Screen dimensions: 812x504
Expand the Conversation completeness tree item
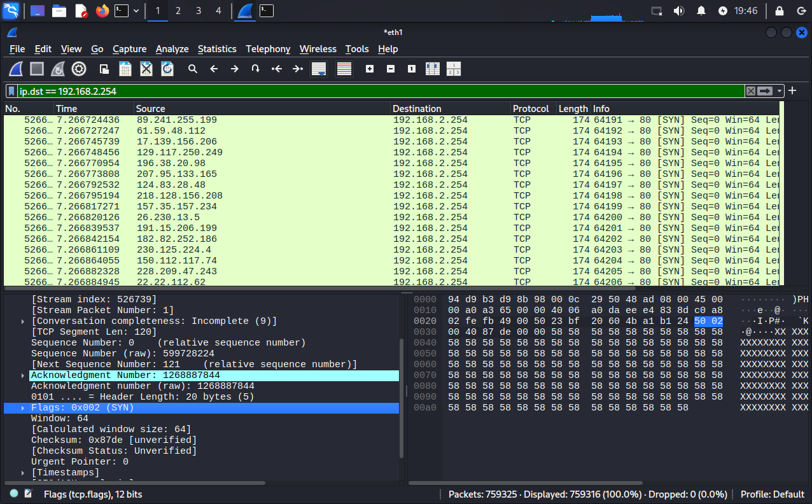click(24, 321)
